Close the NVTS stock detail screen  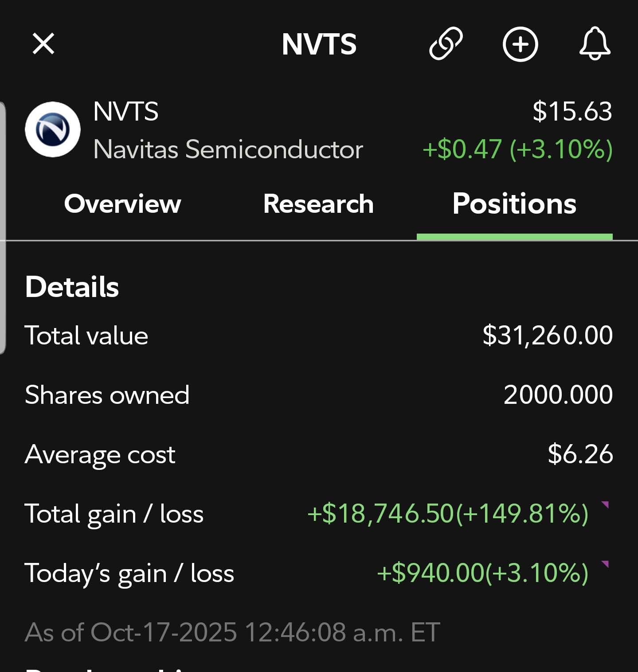click(x=43, y=44)
